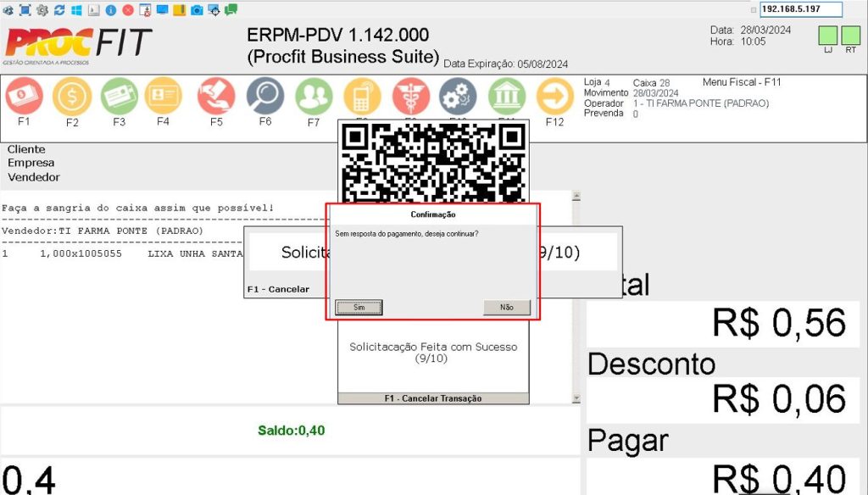This screenshot has height=495, width=868.
Task: Click the Cliente label
Action: tap(26, 149)
